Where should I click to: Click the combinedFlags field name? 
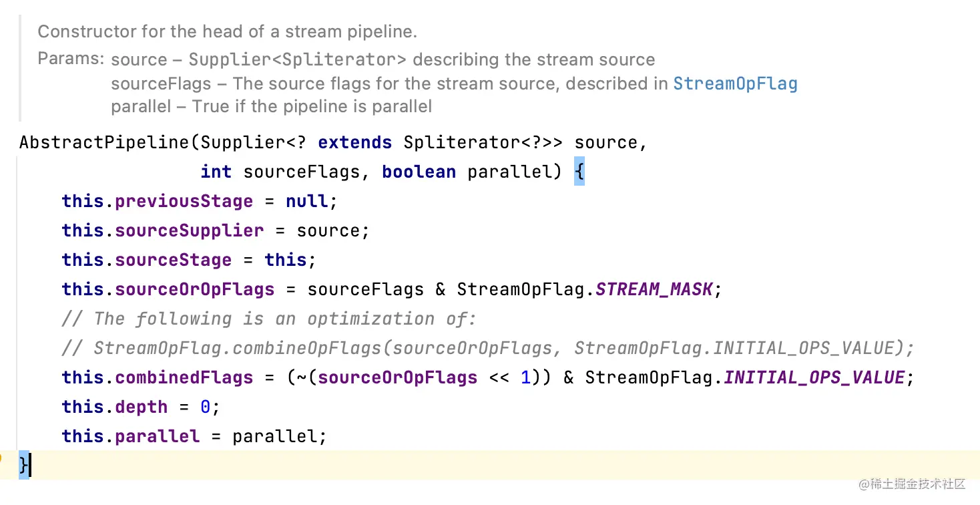point(184,377)
